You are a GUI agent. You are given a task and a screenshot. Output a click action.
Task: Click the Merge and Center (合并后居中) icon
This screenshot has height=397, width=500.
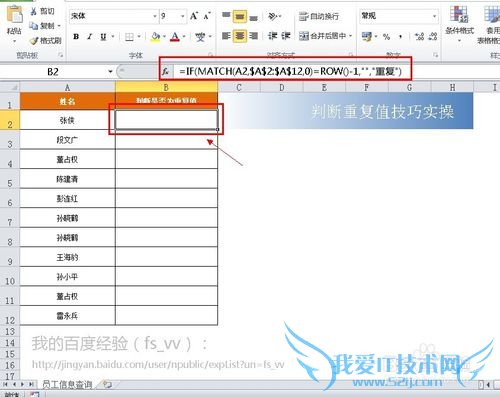point(304,36)
